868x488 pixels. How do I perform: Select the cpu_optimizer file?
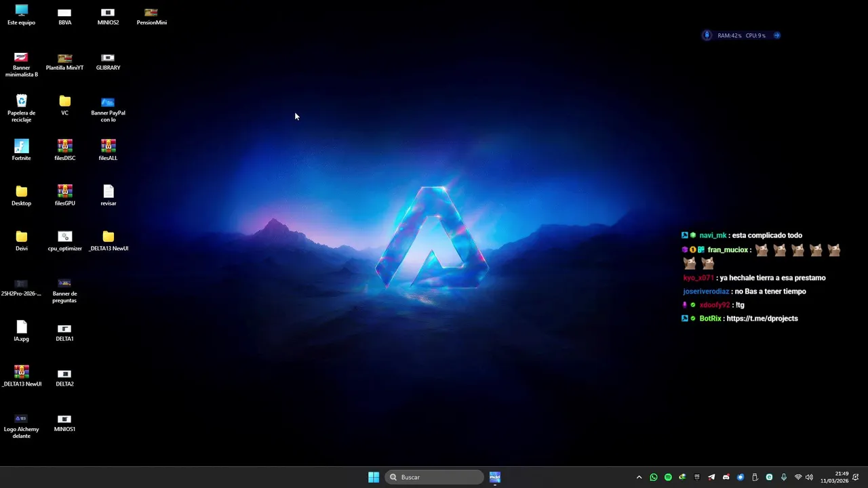pos(65,241)
